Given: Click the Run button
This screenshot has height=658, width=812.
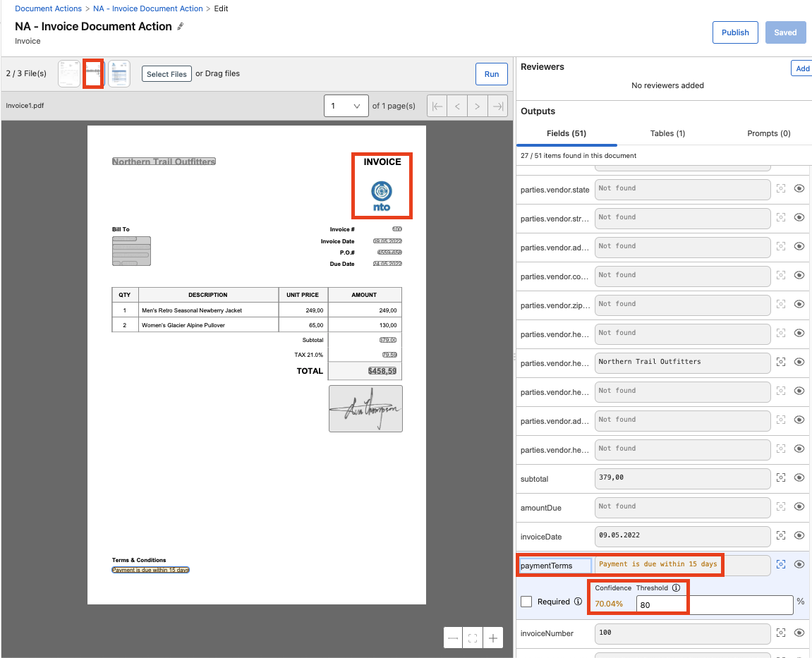Looking at the screenshot, I should [x=492, y=74].
